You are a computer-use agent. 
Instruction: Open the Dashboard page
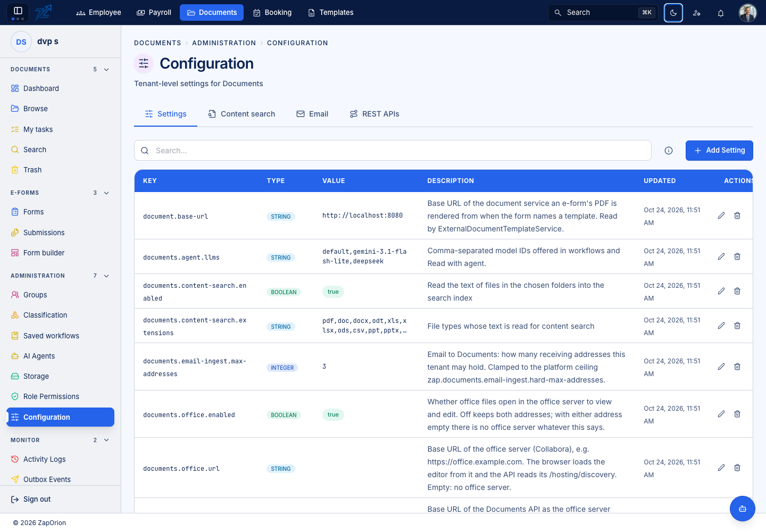point(60,88)
